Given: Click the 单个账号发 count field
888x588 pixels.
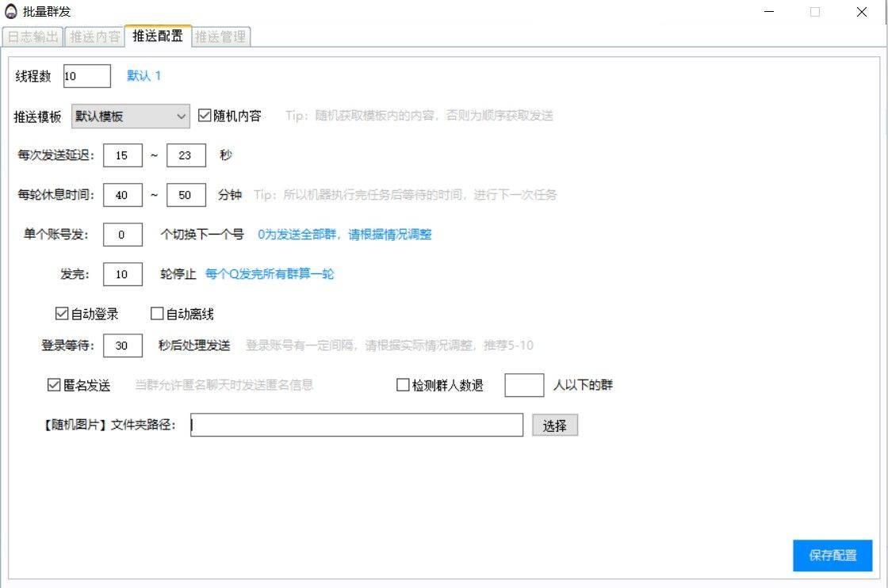Looking at the screenshot, I should (122, 235).
